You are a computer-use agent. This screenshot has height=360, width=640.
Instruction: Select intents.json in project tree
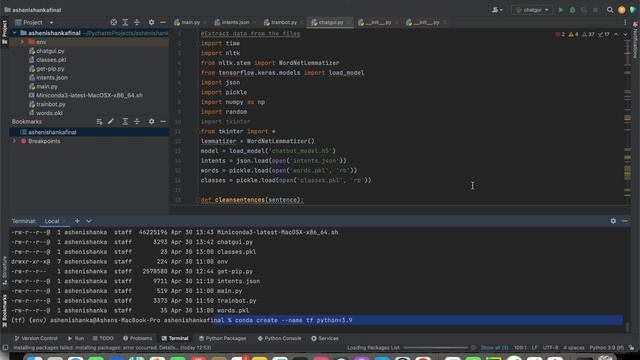pos(51,78)
